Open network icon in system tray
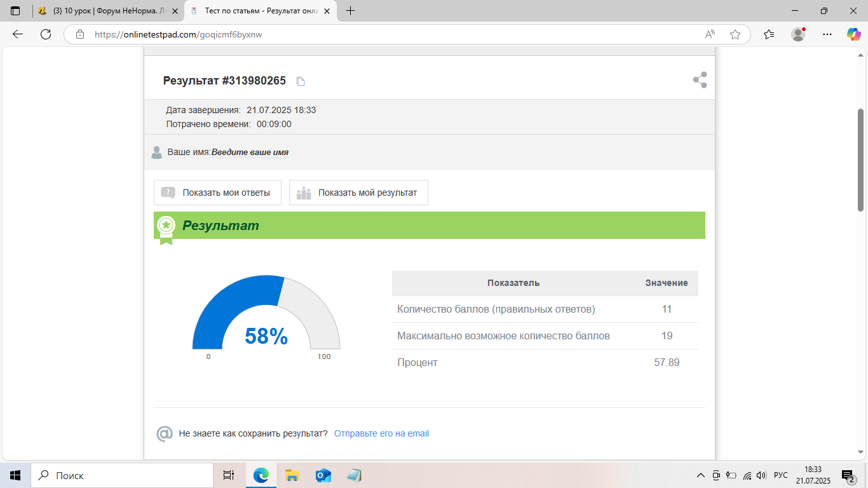This screenshot has width=868, height=488. tap(747, 475)
